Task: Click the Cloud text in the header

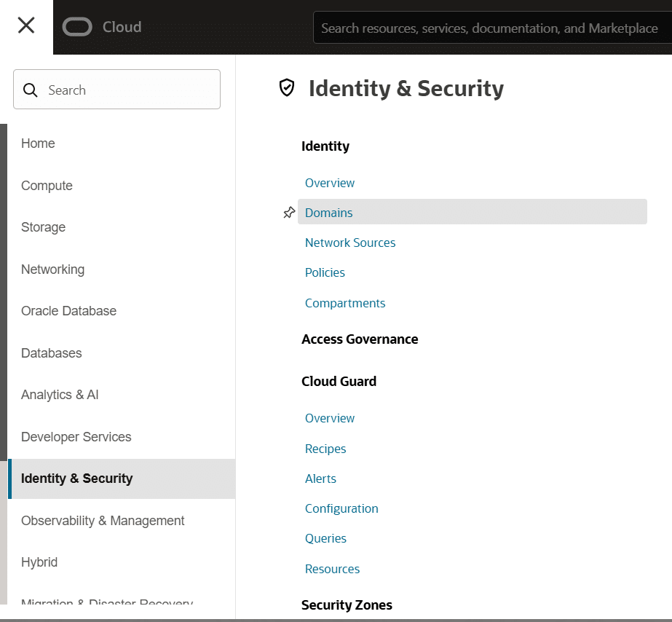Action: pyautogui.click(x=122, y=27)
